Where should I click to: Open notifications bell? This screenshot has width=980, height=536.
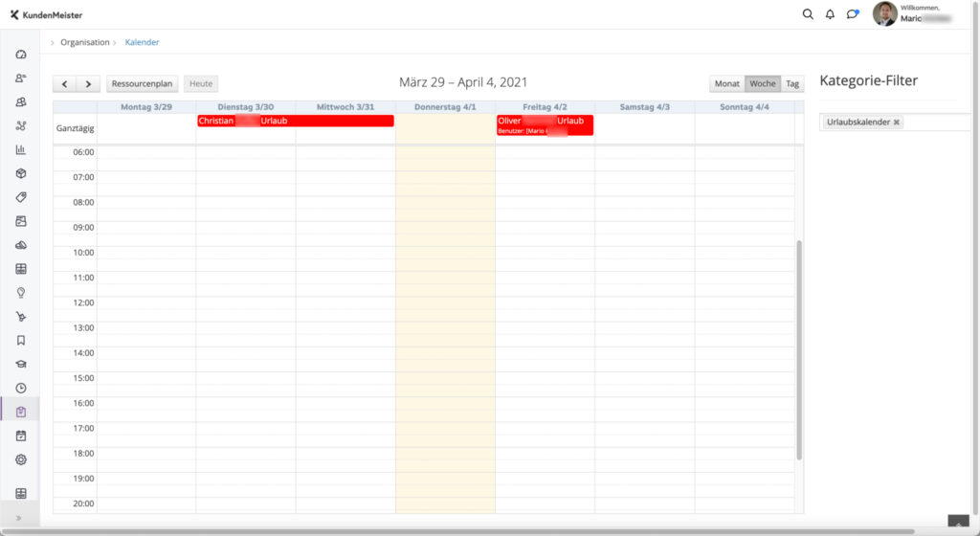pyautogui.click(x=830, y=14)
